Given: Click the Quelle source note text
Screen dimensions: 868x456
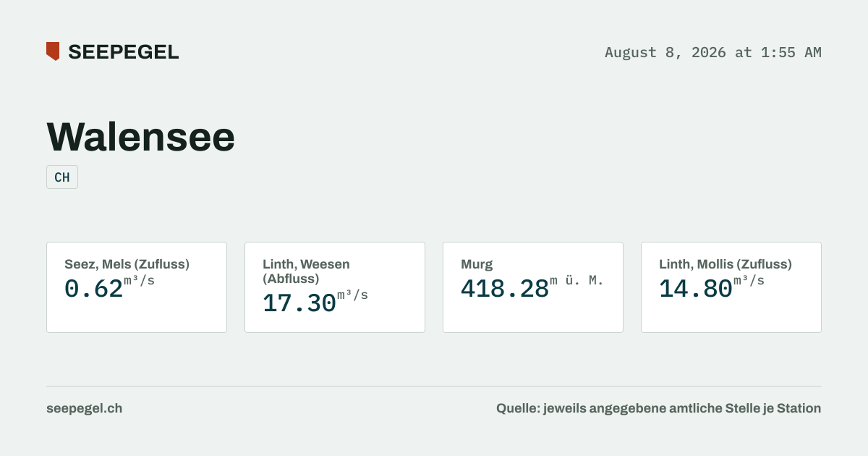Looking at the screenshot, I should click(x=658, y=408).
